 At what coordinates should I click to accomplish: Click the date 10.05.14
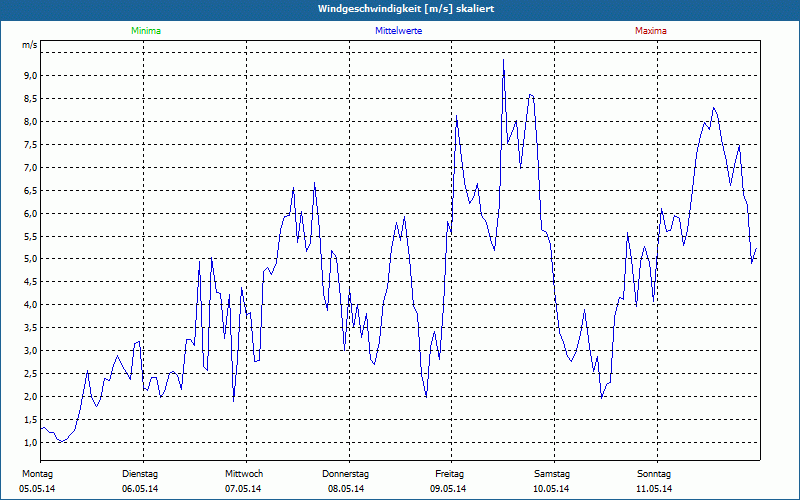pos(551,489)
